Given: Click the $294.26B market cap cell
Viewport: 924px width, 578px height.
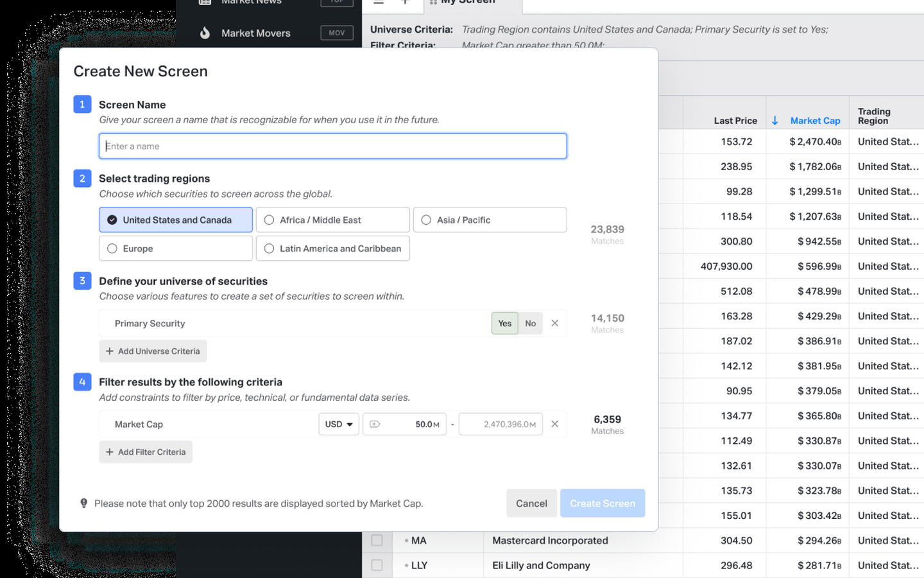Looking at the screenshot, I should [x=819, y=541].
